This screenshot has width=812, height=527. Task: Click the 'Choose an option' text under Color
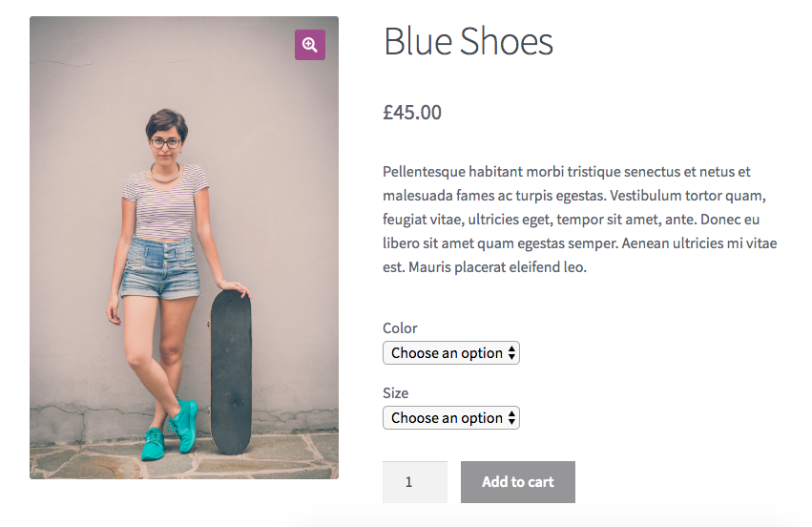tap(447, 353)
